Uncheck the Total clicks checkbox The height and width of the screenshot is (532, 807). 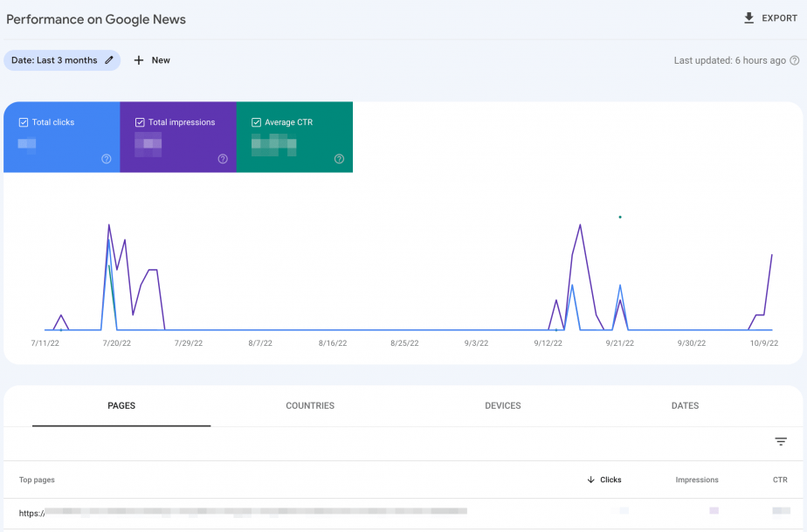click(24, 122)
